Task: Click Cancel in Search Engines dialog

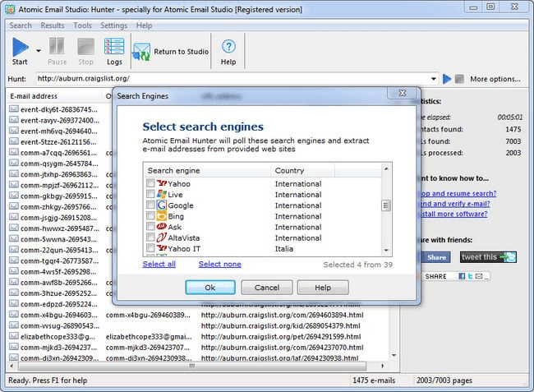Action: click(x=267, y=288)
